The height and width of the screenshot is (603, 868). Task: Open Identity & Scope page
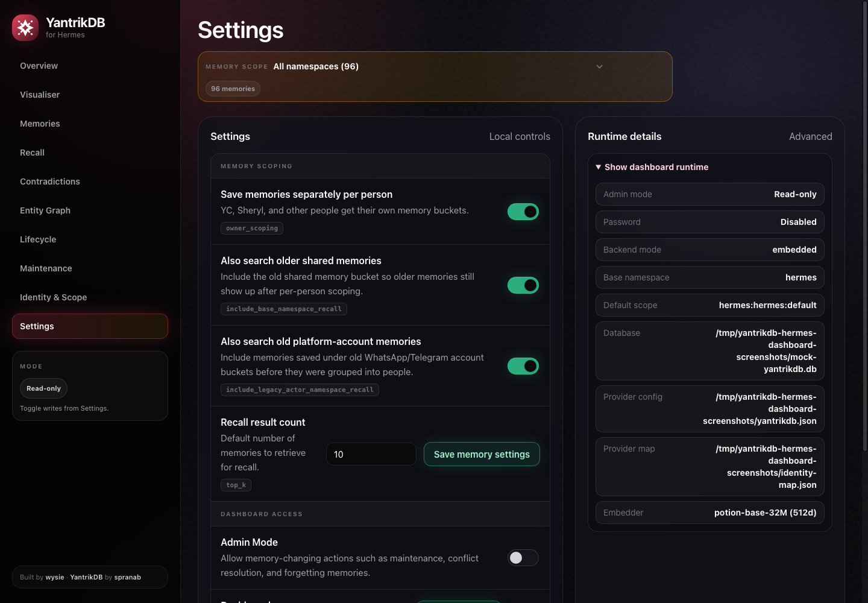coord(90,297)
